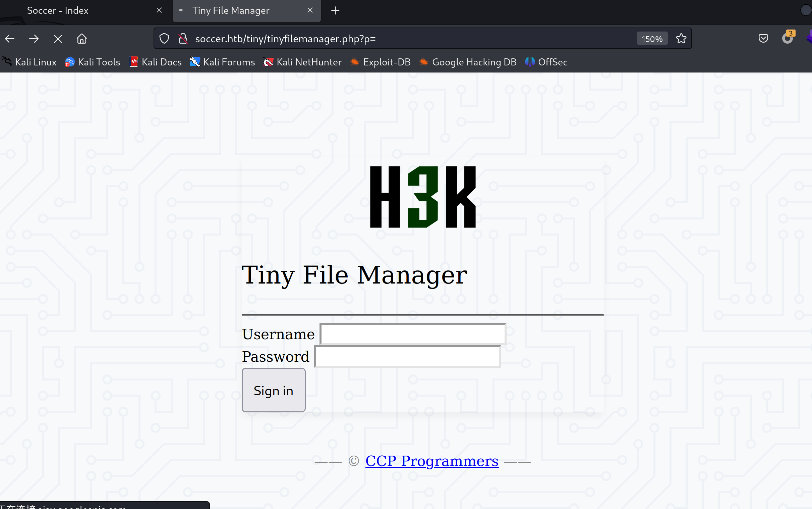Focus the Password input field
The width and height of the screenshot is (812, 509).
[407, 357]
